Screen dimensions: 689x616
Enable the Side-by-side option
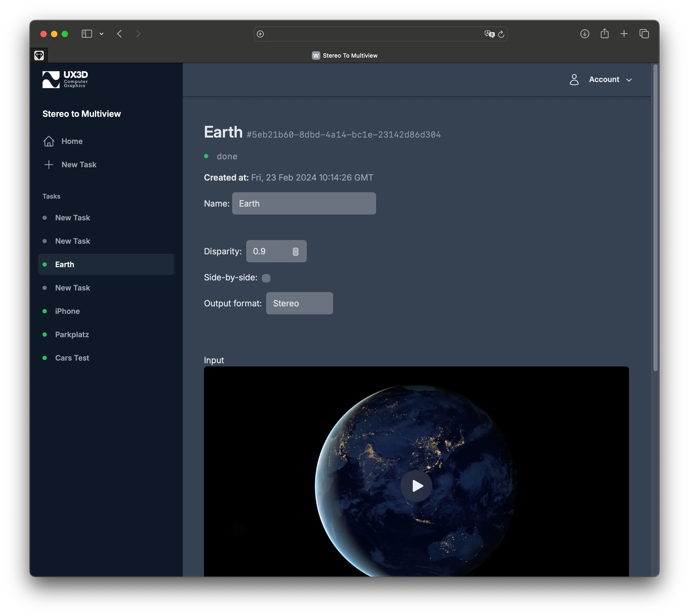coord(266,278)
